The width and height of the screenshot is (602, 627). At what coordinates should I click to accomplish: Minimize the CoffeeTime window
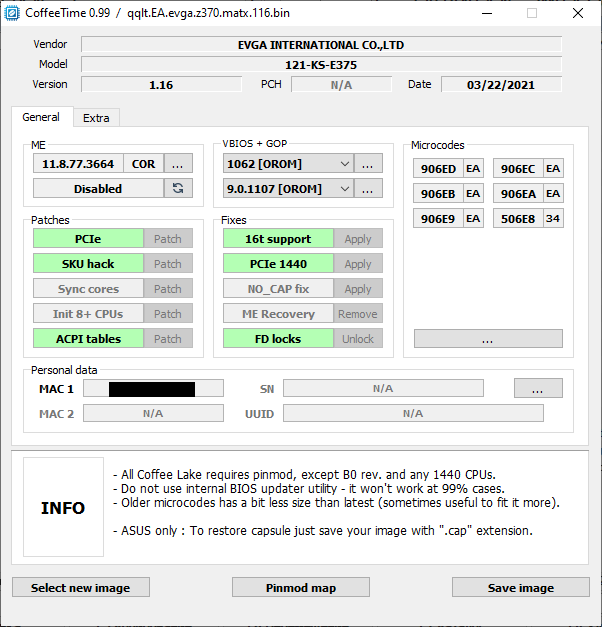point(487,13)
